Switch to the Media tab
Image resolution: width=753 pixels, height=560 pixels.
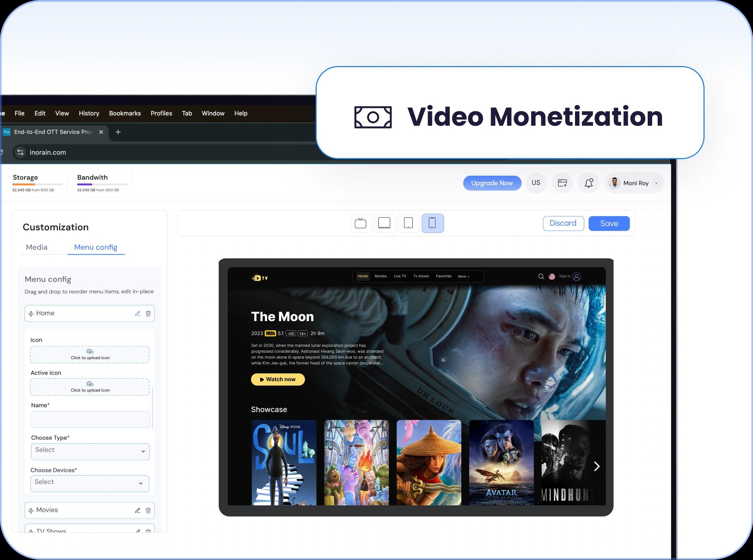pyautogui.click(x=37, y=247)
